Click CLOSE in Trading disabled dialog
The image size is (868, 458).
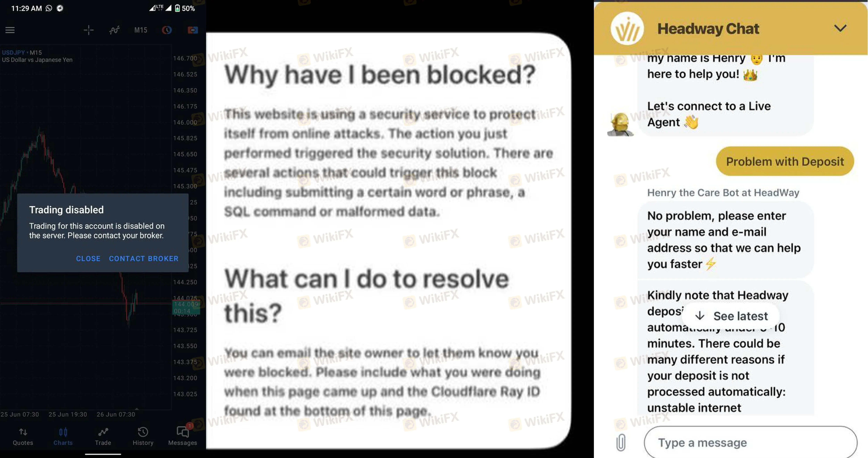click(88, 259)
